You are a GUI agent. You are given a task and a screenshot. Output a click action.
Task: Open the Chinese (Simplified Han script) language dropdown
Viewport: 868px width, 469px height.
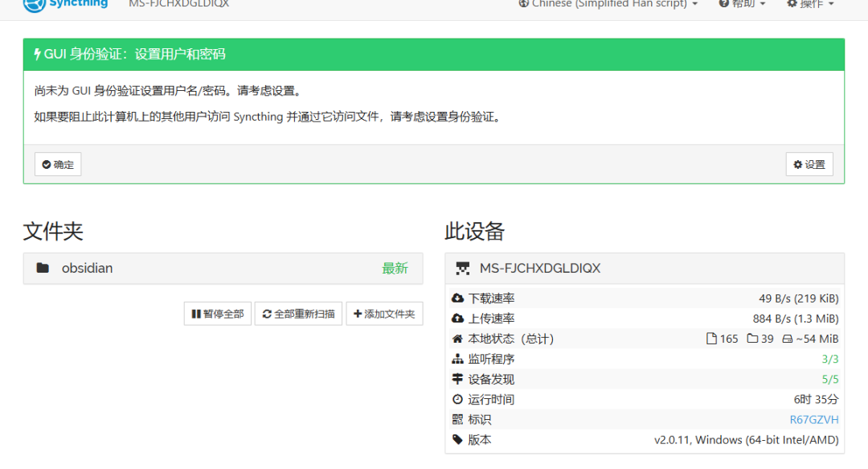(608, 5)
